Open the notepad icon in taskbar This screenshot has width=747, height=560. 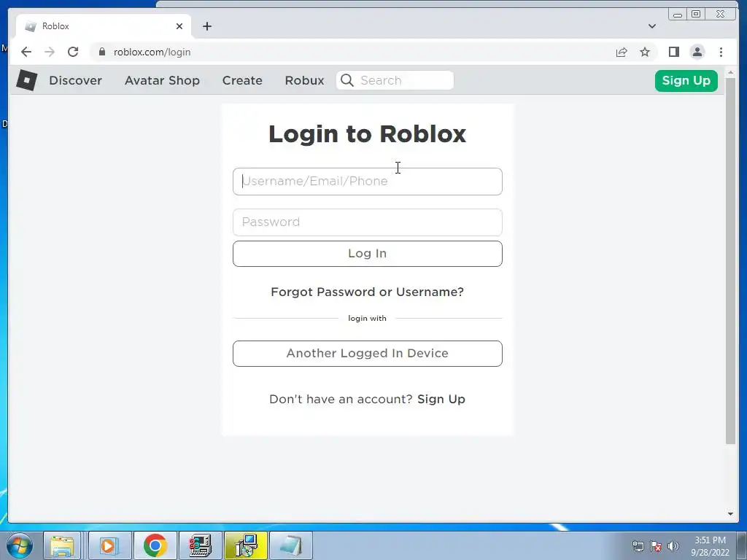pyautogui.click(x=291, y=545)
